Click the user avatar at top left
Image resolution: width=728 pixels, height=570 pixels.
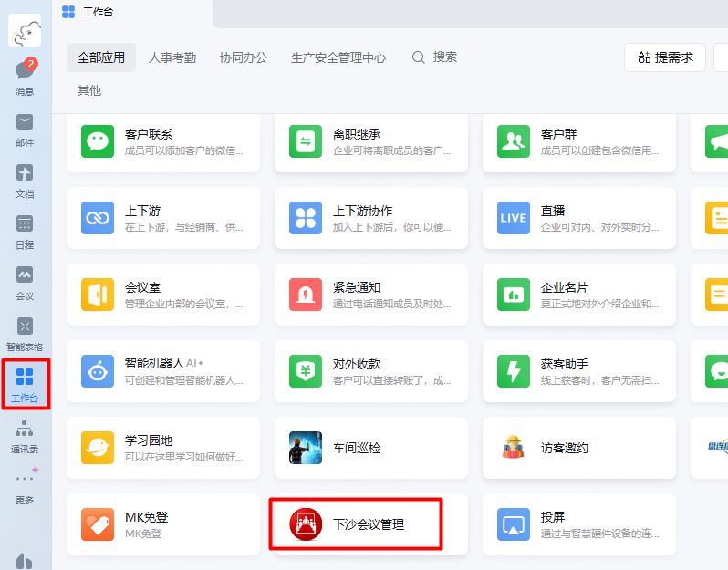pos(25,31)
